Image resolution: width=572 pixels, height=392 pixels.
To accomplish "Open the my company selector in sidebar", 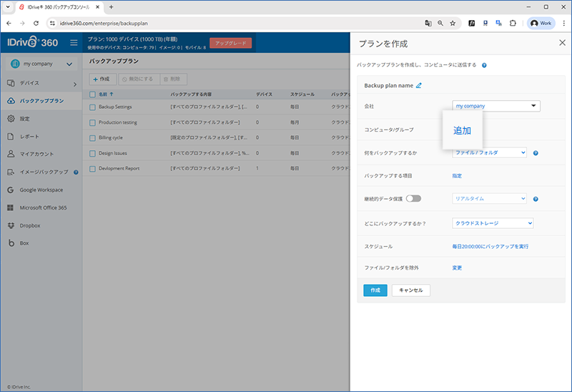I will (41, 64).
